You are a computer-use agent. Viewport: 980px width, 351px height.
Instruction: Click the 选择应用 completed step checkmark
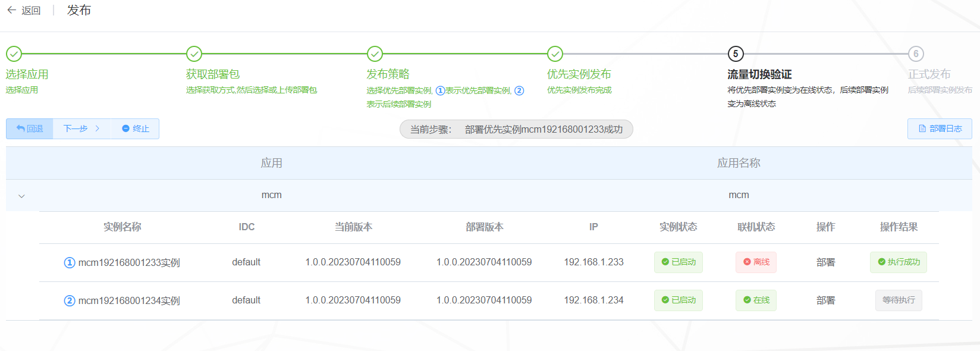tap(14, 54)
